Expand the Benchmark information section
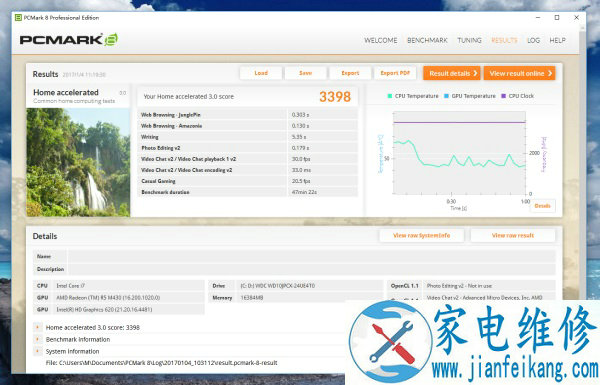The height and width of the screenshot is (385, 600). [x=38, y=339]
